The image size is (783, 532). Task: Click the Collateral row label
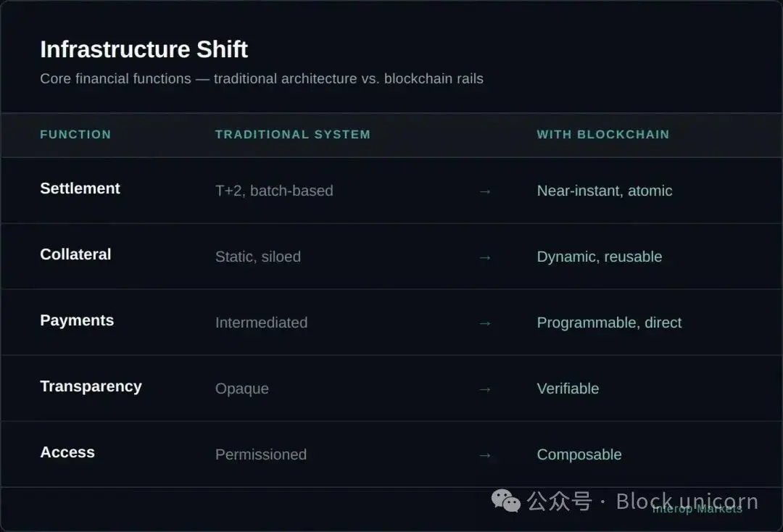coord(75,254)
